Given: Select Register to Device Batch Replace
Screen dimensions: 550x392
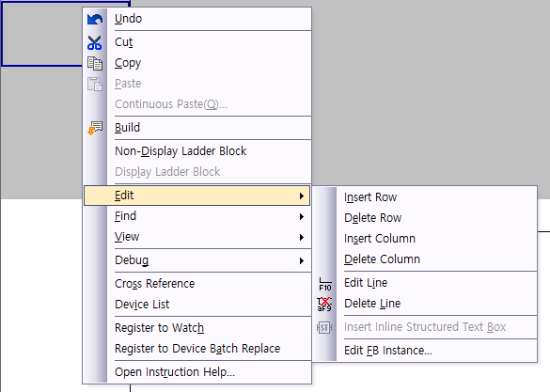Looking at the screenshot, I should tap(197, 349).
